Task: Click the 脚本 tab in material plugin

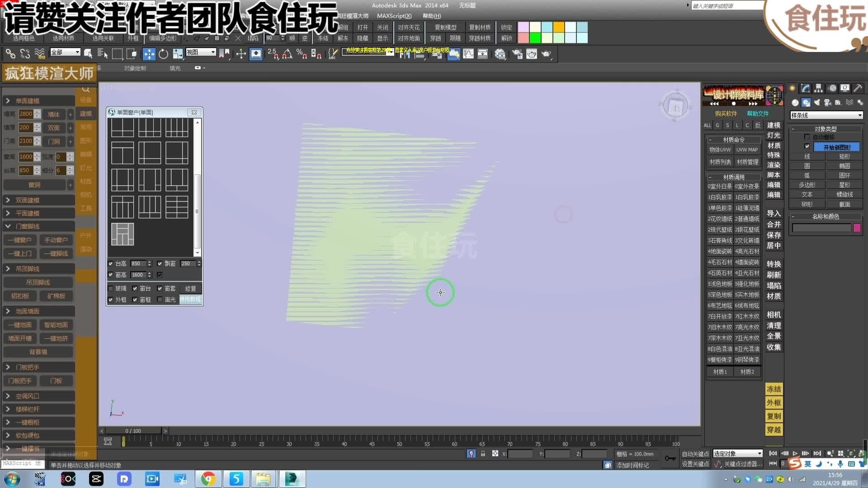Action: [x=774, y=175]
